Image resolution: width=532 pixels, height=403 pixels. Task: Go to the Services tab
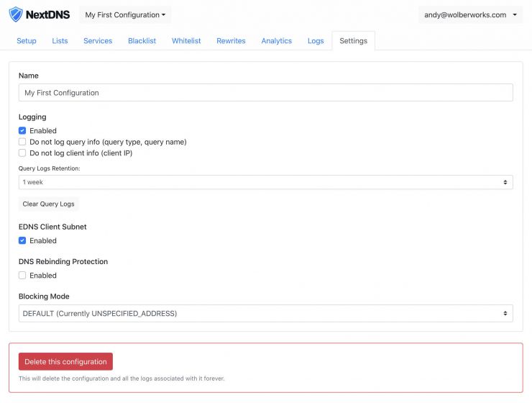(x=98, y=41)
